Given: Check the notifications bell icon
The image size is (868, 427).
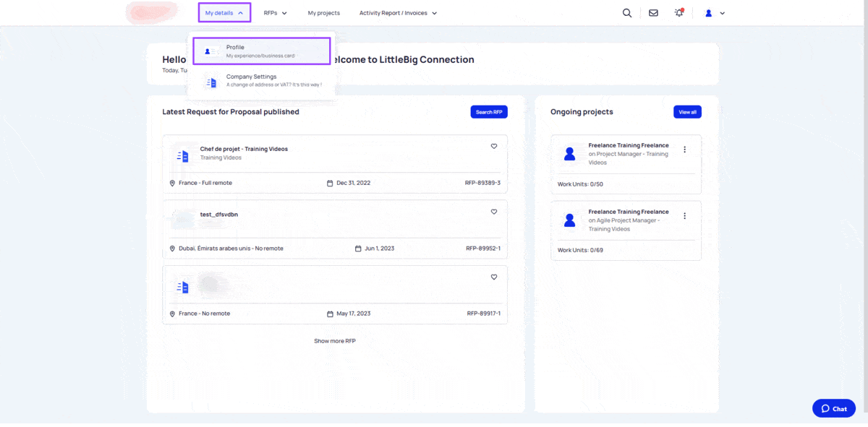Looking at the screenshot, I should click(678, 12).
